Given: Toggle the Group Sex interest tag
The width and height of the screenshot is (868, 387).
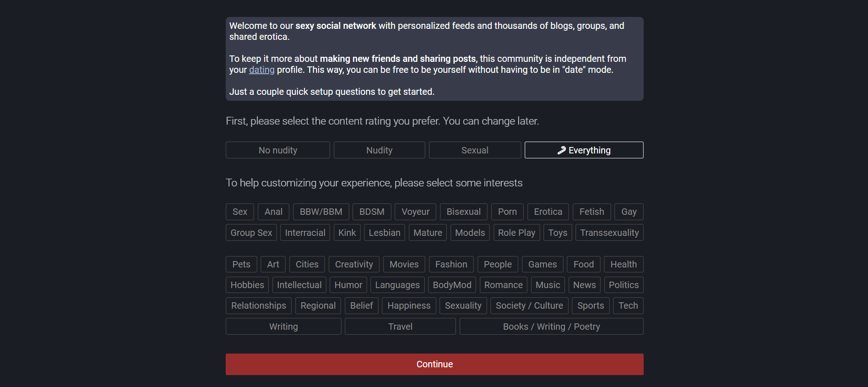Looking at the screenshot, I should (251, 233).
